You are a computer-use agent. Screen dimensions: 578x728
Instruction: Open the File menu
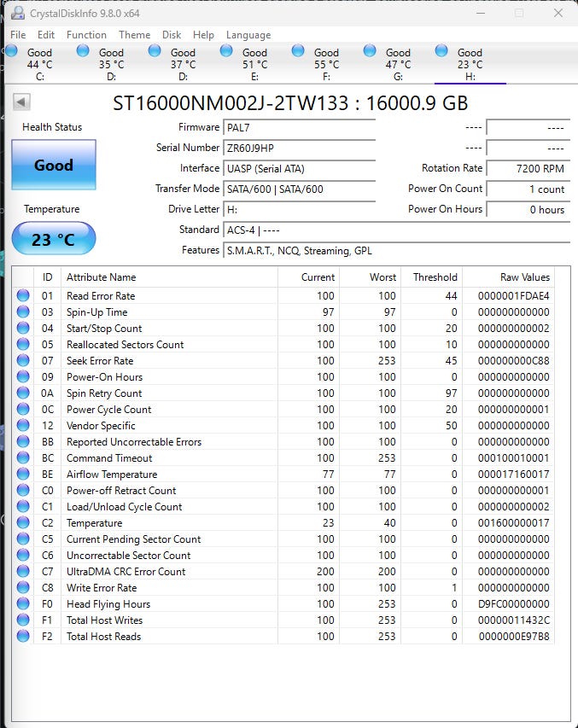coord(18,35)
